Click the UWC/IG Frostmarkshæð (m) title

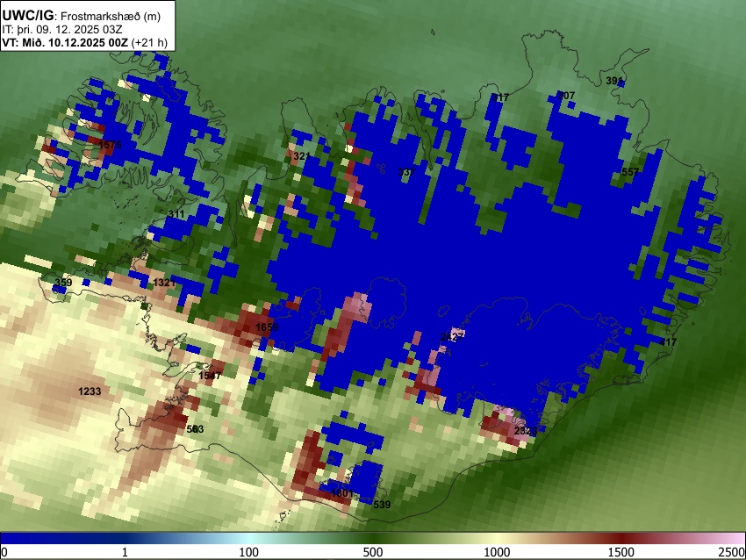(82, 16)
